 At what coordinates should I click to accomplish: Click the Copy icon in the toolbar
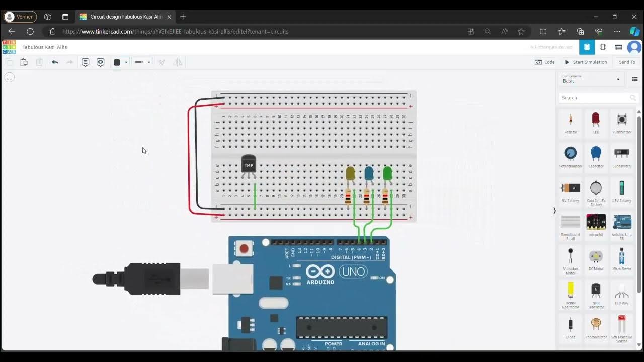9,62
